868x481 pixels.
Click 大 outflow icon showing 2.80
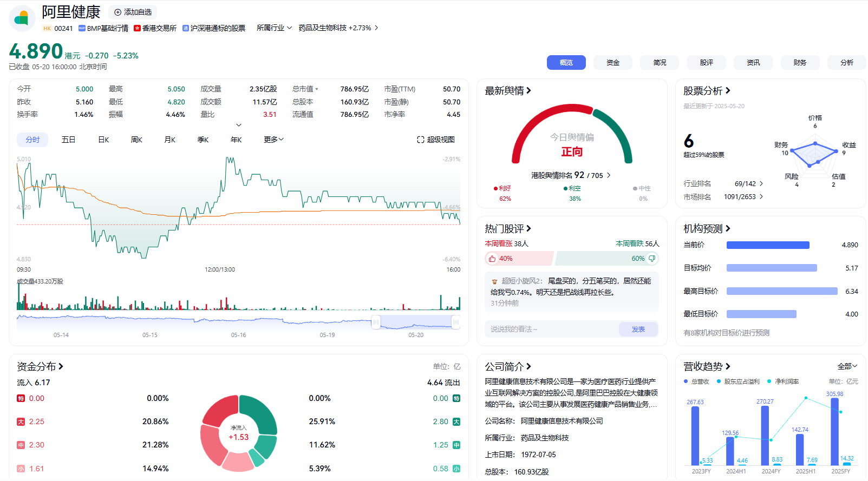tap(456, 422)
